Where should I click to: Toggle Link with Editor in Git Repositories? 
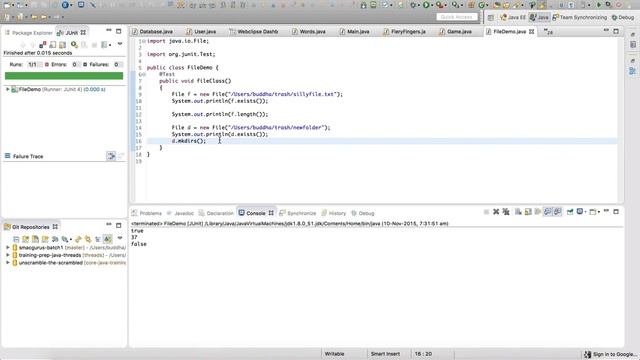(x=88, y=239)
